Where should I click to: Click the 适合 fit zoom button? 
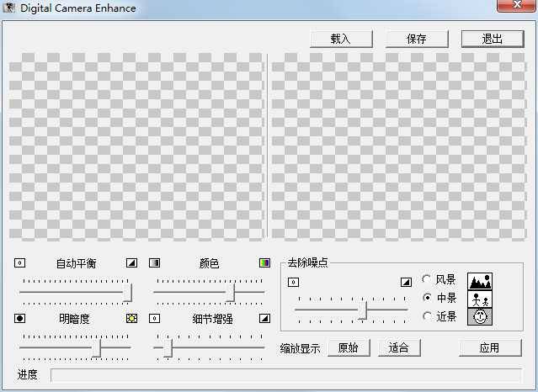(399, 347)
